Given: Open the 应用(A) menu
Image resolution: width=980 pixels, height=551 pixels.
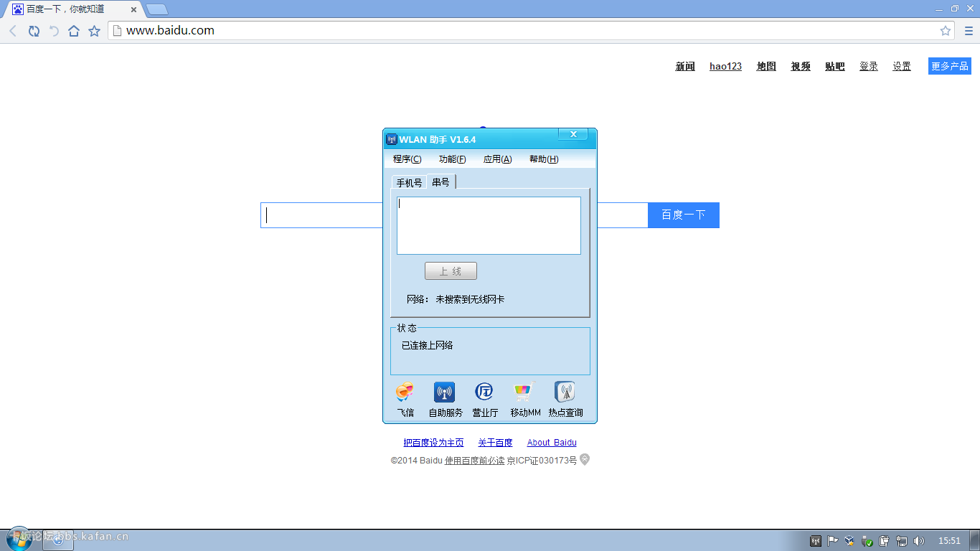Looking at the screenshot, I should pyautogui.click(x=497, y=159).
